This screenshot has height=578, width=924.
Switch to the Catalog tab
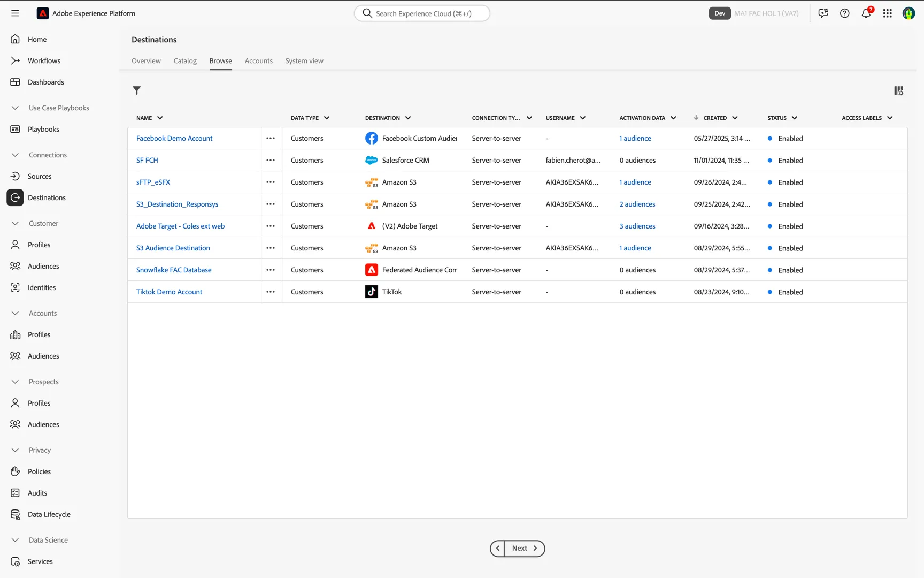tap(185, 61)
